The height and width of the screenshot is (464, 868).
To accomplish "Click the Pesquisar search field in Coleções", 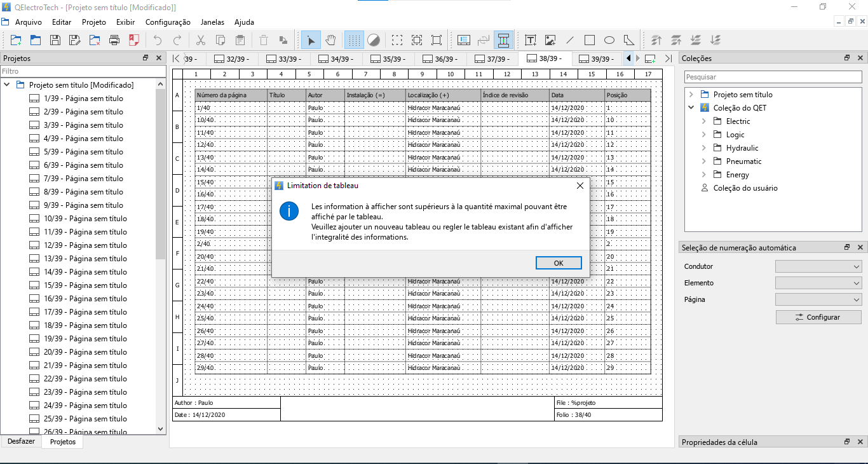I will (x=773, y=76).
